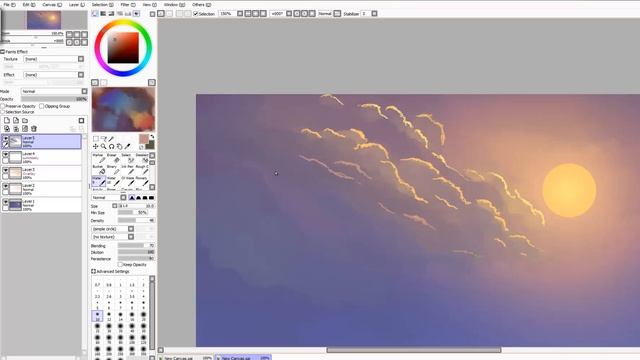Show the RGB slider panel toggle
This screenshot has height=360, width=640.
pos(103,13)
